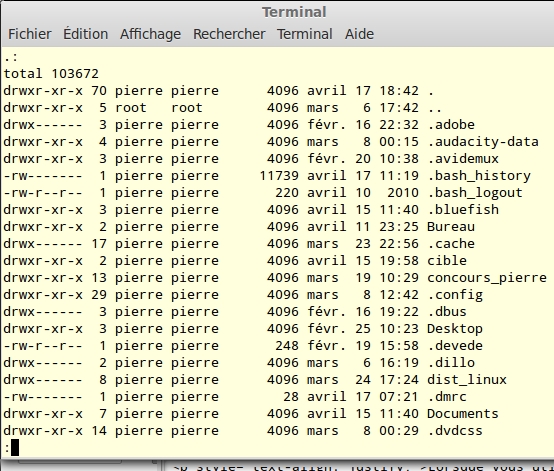The image size is (554, 471).
Task: Click the '.:' header line
Action: [x=11, y=57]
